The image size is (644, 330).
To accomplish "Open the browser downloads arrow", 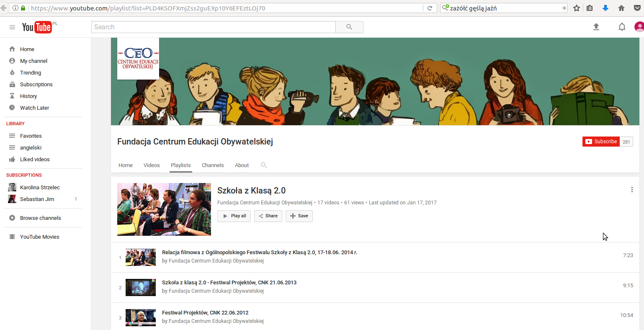I will coord(605,8).
